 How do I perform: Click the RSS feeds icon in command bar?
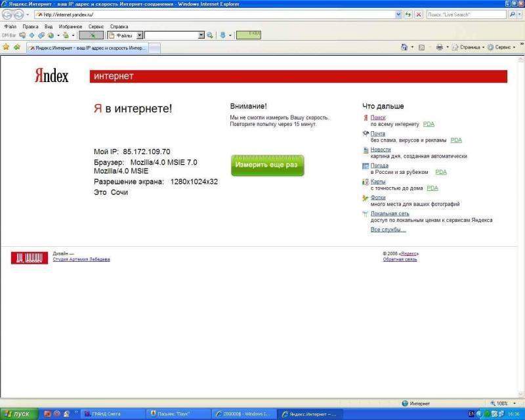[x=421, y=47]
